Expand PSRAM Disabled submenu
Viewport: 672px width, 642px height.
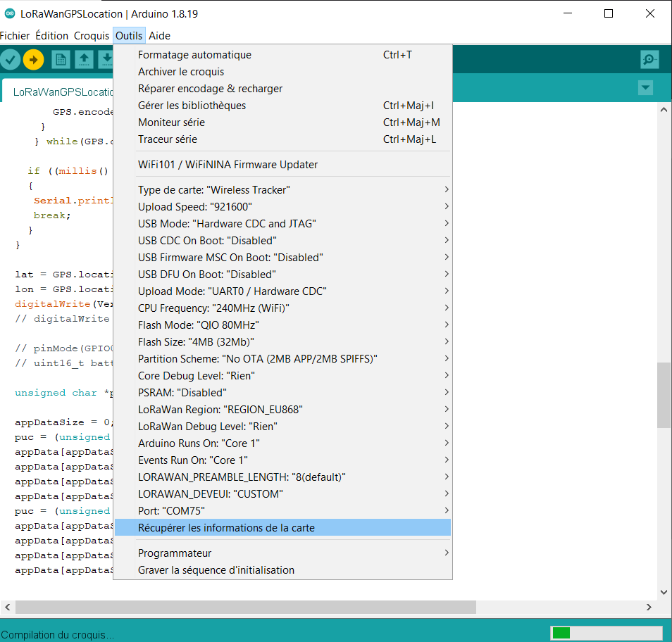(282, 393)
